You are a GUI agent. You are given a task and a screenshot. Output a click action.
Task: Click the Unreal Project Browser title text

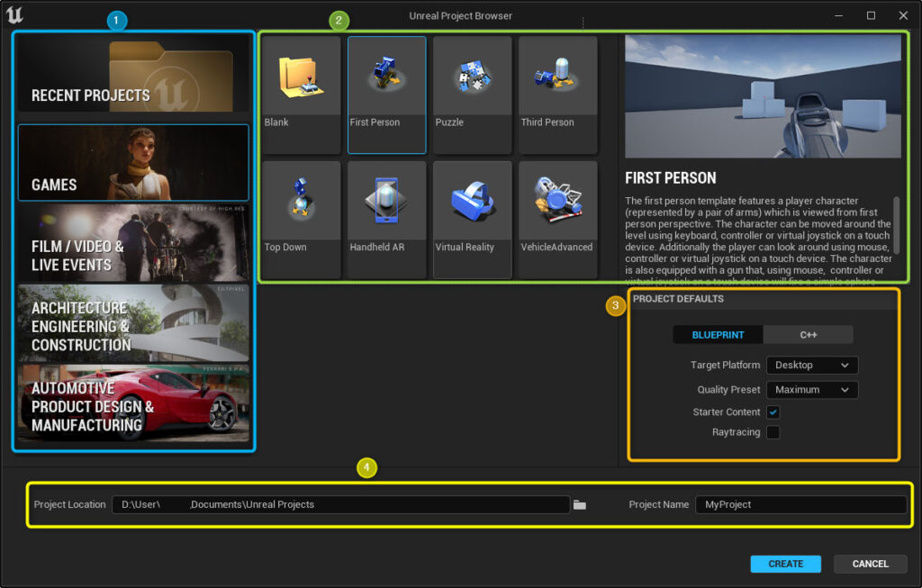(460, 16)
